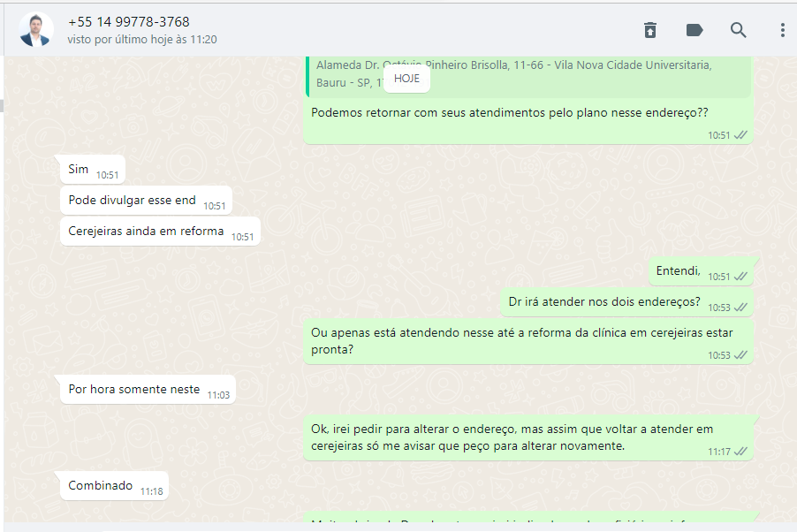Screen dimensions: 797x532
Task: Select the 'Ok, irei pedir para alterar' message
Action: click(528, 438)
